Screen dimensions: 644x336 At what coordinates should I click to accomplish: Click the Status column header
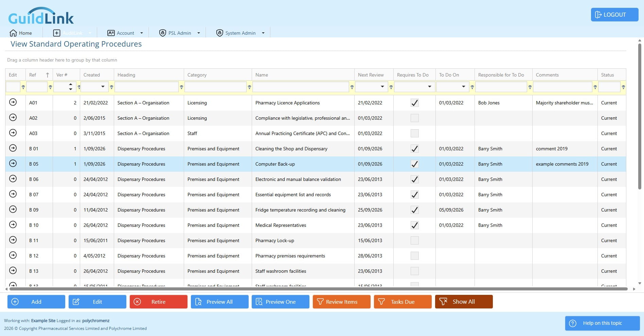tap(612, 75)
